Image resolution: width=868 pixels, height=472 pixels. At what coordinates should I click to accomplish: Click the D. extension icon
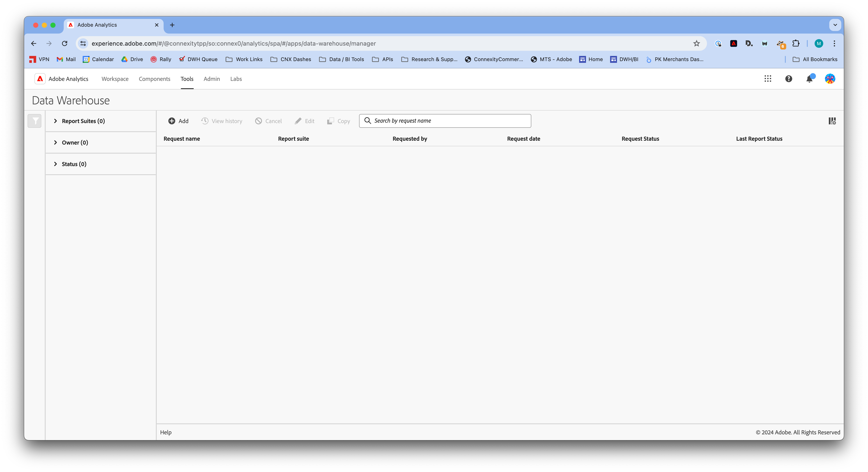click(x=749, y=43)
